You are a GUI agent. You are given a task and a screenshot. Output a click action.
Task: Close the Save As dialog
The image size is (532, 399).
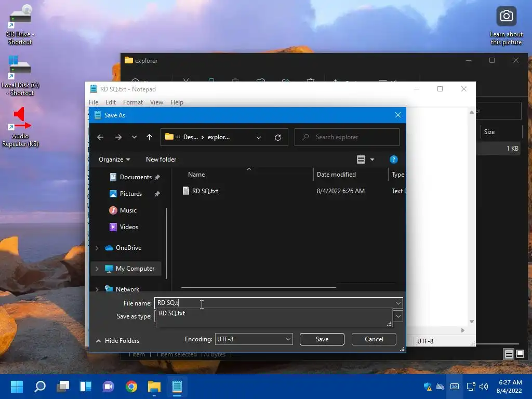[x=398, y=115]
